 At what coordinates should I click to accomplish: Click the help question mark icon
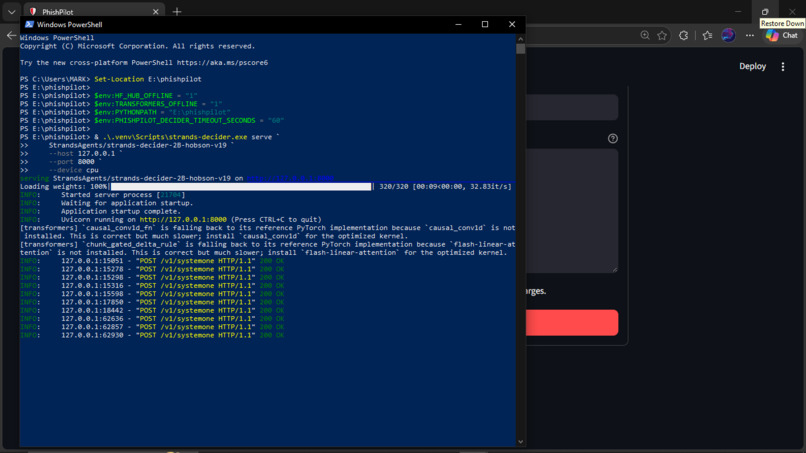tap(613, 138)
